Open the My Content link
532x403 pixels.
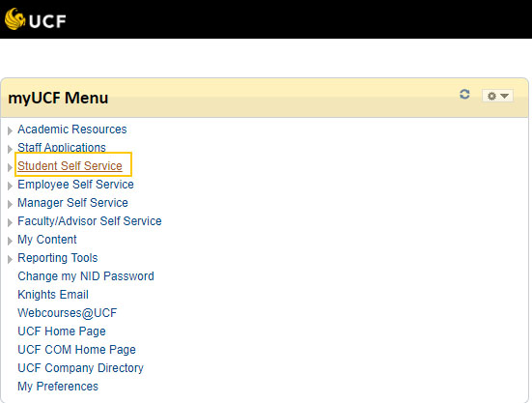[x=47, y=240]
